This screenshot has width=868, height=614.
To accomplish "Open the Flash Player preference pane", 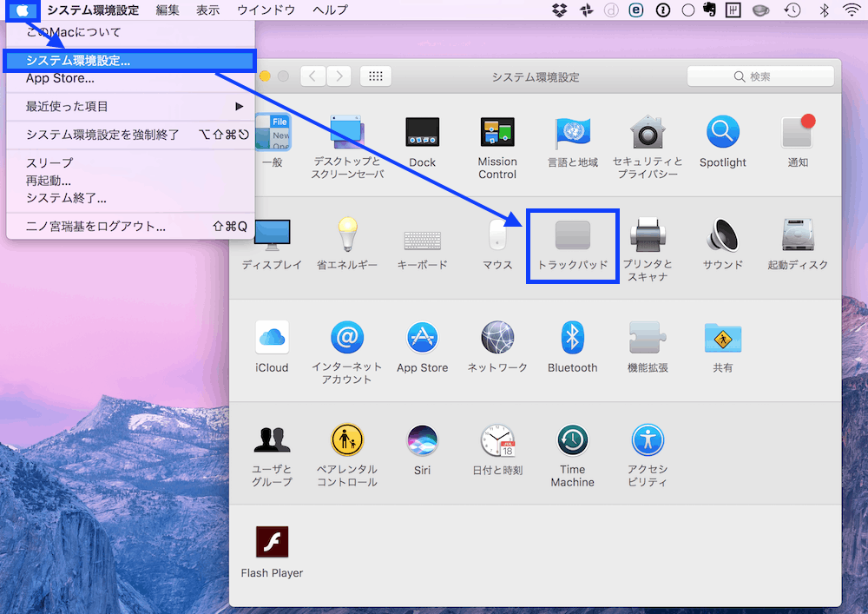I will point(272,552).
